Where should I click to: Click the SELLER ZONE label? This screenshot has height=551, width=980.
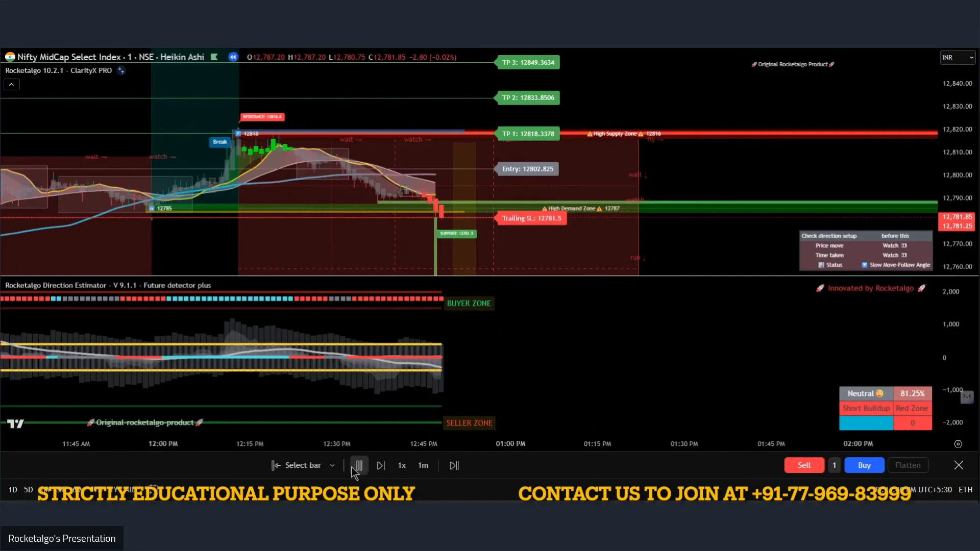coord(469,423)
